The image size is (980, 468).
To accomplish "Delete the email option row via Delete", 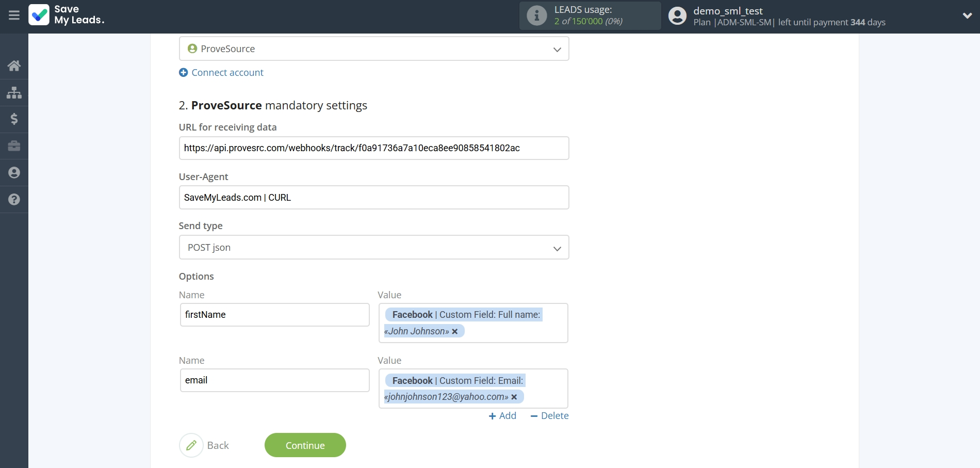I will tap(549, 415).
